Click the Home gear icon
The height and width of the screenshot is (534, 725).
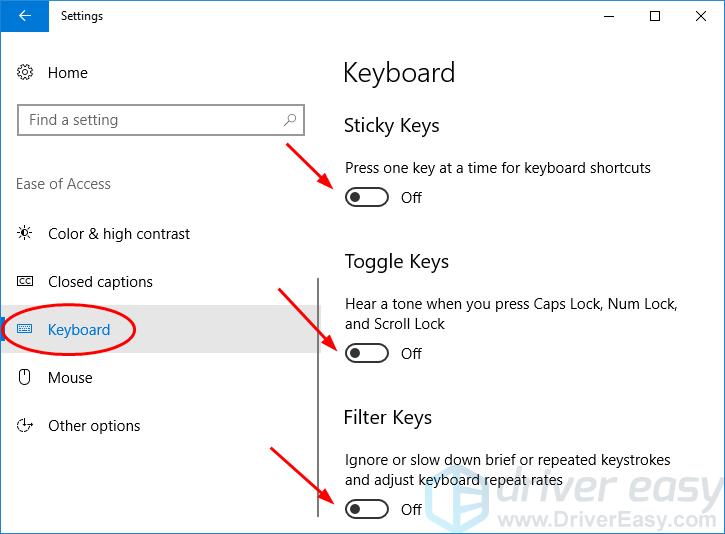[x=25, y=72]
